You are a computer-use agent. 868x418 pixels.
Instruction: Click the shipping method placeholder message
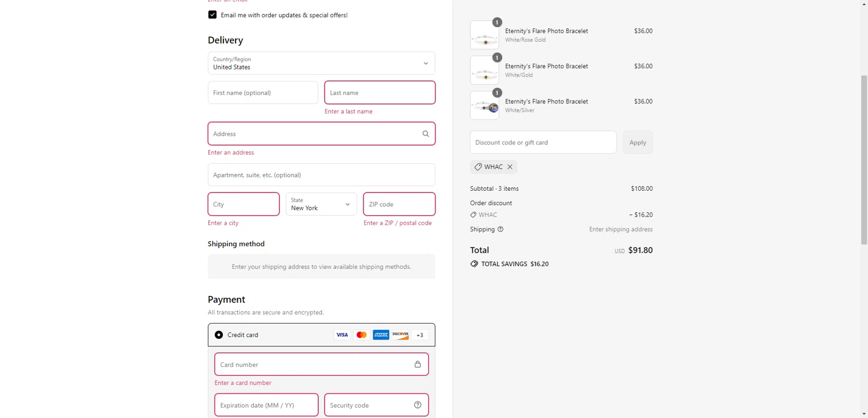point(321,267)
